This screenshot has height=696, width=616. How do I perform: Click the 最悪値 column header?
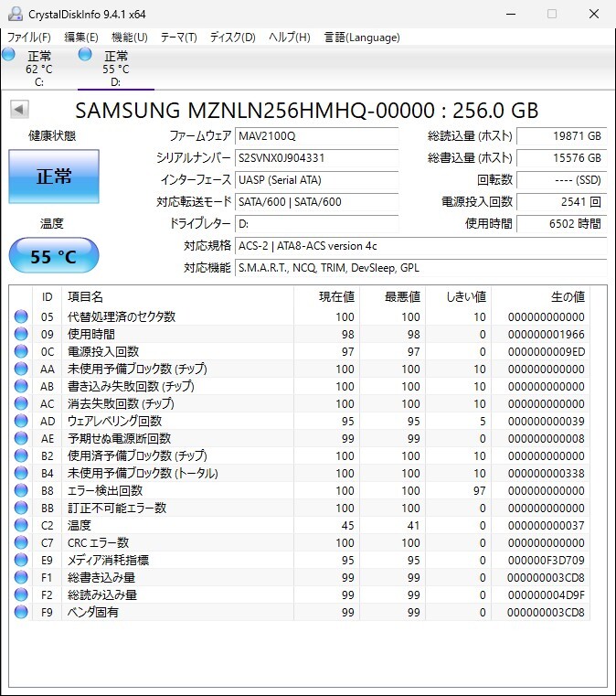(x=392, y=297)
